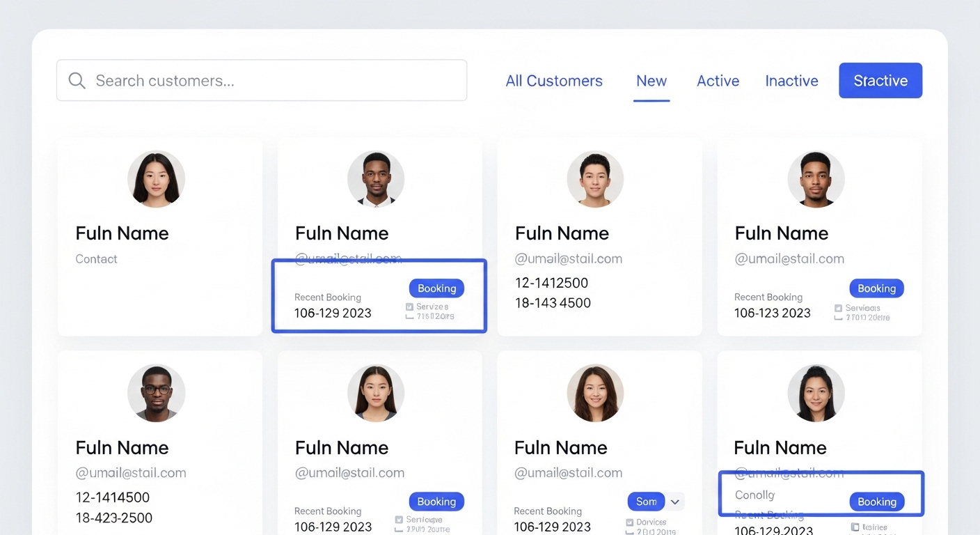Click the Booking badge beside Conollg
Screen dimensions: 980x535
877,502
